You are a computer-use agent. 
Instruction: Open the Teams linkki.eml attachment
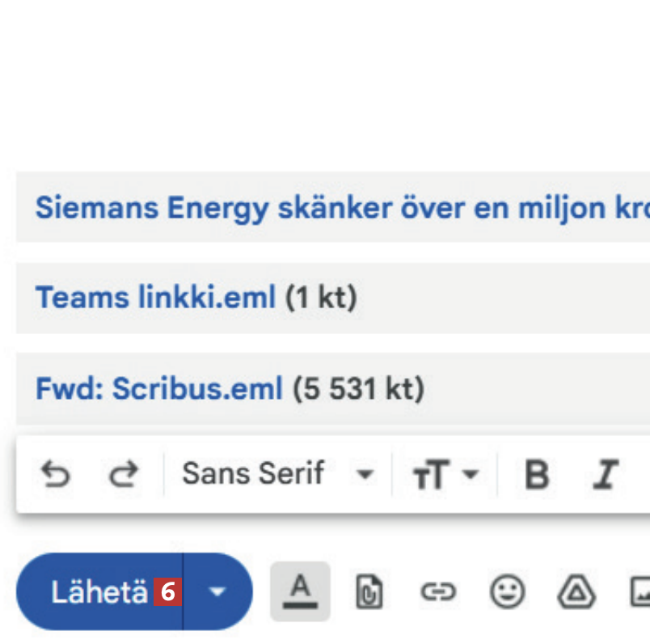155,298
